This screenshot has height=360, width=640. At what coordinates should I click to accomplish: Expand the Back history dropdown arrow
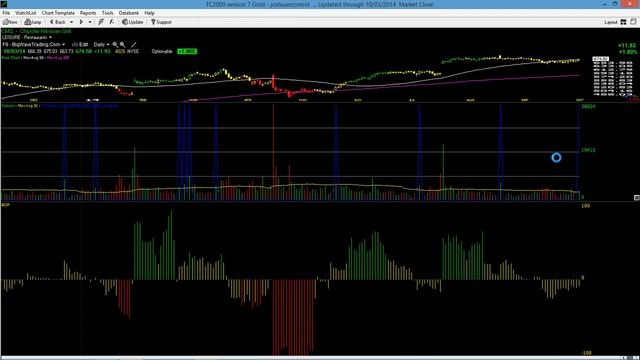click(71, 22)
